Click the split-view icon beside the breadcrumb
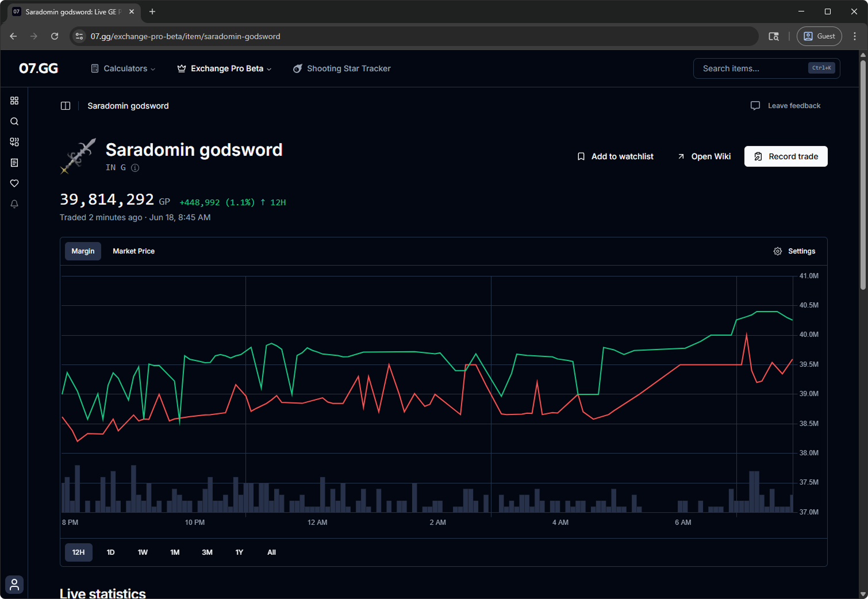 (66, 105)
